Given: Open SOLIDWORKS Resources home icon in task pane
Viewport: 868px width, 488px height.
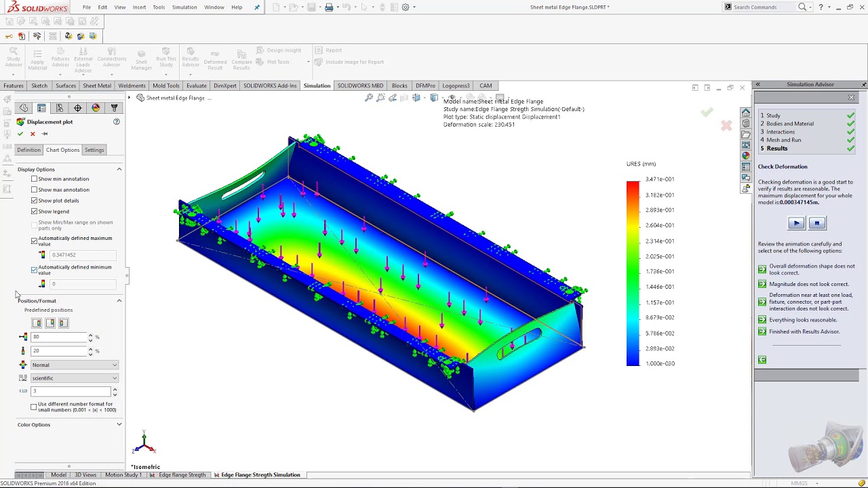Looking at the screenshot, I should coord(746,113).
